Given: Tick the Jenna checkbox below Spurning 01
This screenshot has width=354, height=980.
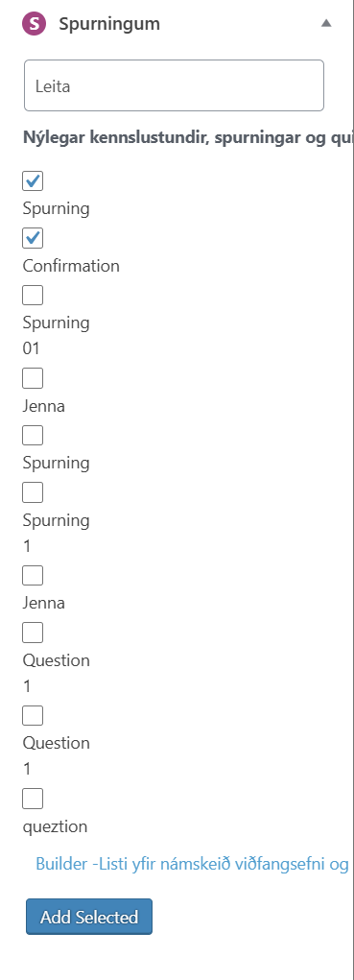Looking at the screenshot, I should pyautogui.click(x=33, y=378).
